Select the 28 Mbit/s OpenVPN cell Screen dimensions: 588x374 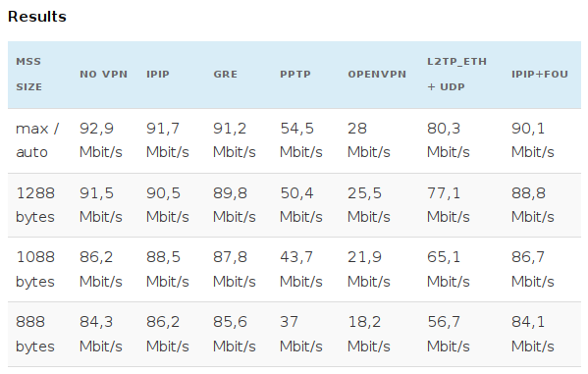tap(369, 140)
